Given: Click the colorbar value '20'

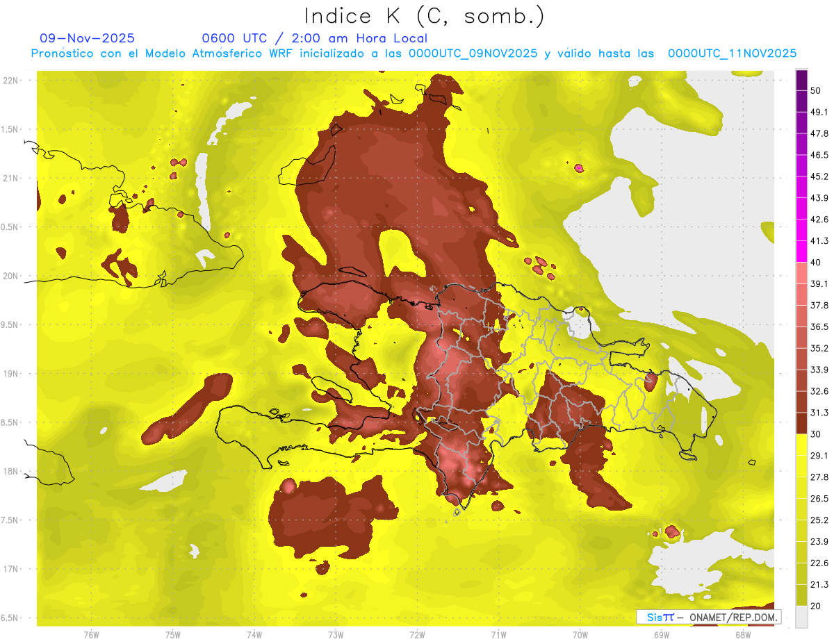Looking at the screenshot, I should coord(815,606).
